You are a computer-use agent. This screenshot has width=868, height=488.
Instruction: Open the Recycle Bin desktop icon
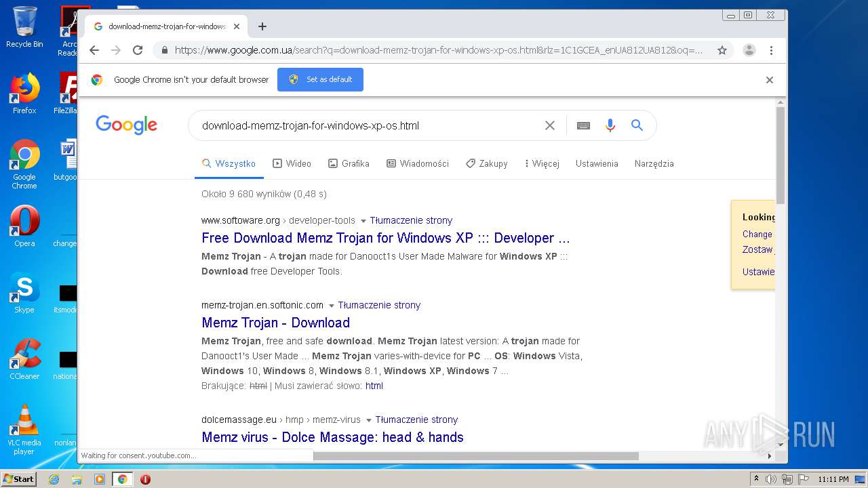tap(24, 27)
